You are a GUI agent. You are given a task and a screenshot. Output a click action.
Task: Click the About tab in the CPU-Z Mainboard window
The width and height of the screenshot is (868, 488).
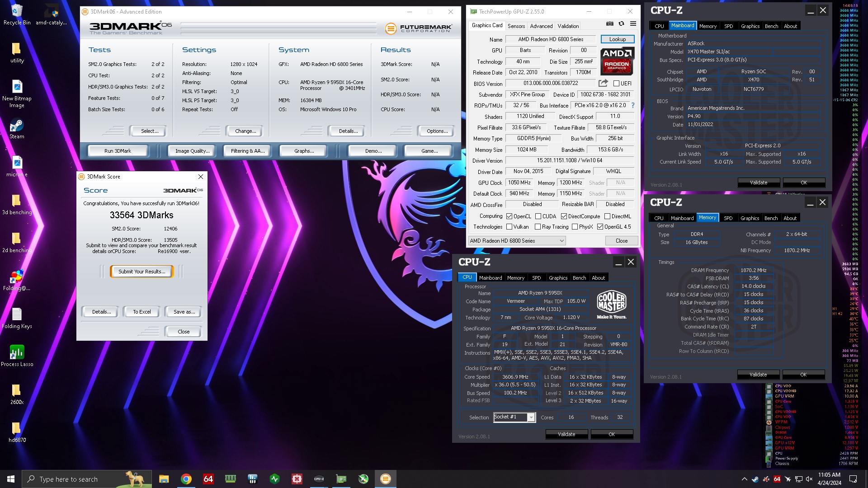click(791, 26)
